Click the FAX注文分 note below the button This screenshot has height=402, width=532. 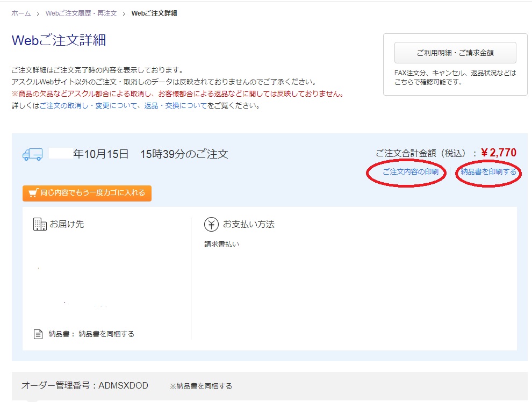tap(455, 77)
